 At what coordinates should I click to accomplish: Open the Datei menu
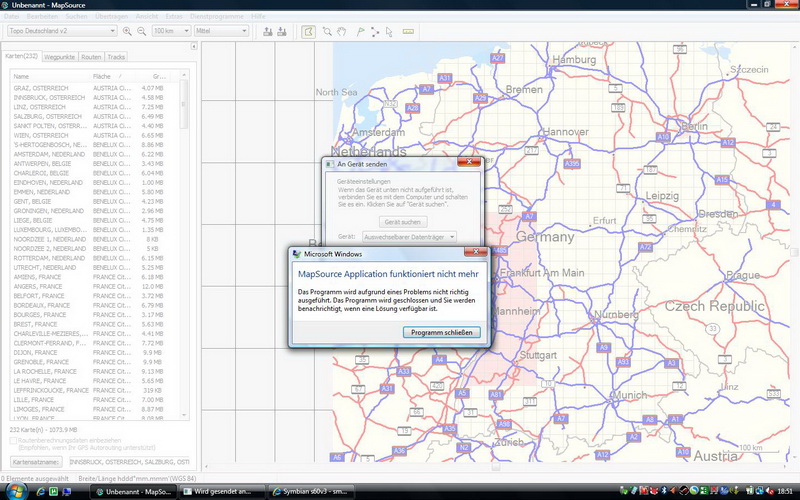coord(11,16)
